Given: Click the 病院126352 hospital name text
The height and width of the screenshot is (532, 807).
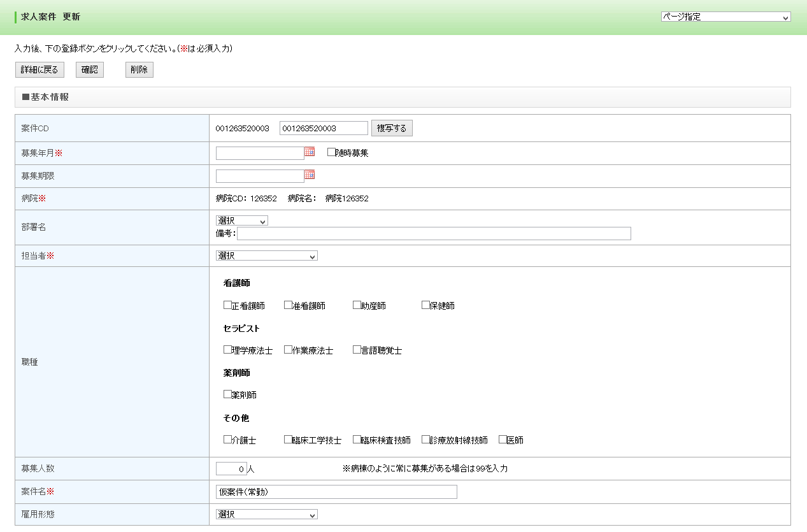Looking at the screenshot, I should (x=347, y=199).
